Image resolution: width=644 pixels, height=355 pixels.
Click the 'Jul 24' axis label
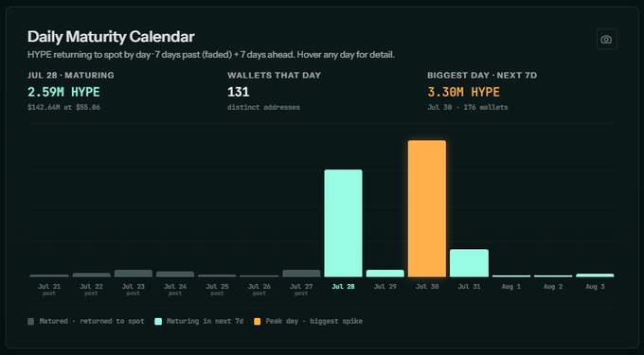tap(175, 287)
